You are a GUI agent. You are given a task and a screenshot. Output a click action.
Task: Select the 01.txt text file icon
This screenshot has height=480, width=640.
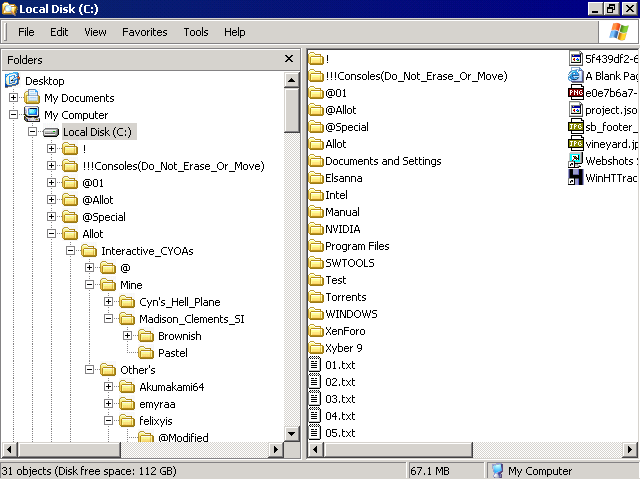314,364
